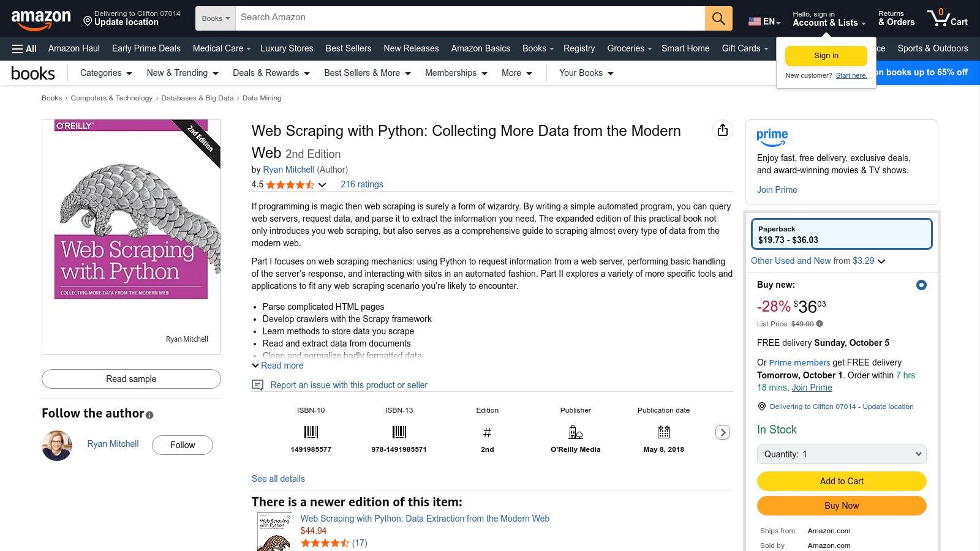
Task: Open the shopping cart icon
Action: [x=946, y=18]
